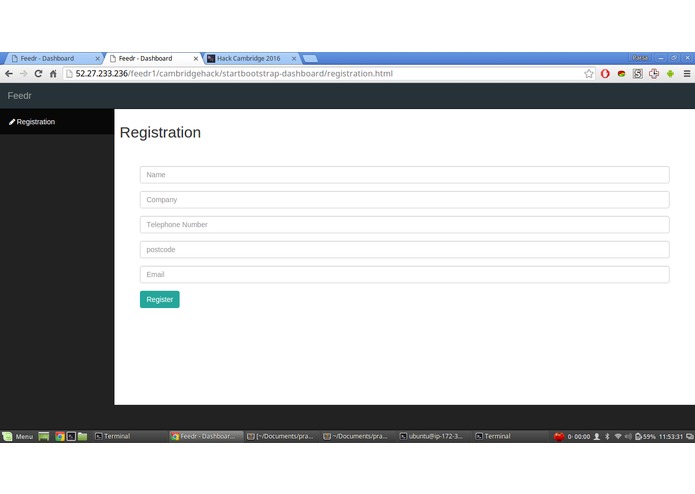Screen dimensions: 695x494
Task: Close the Hack Cambridge 2016 tab
Action: (x=294, y=58)
